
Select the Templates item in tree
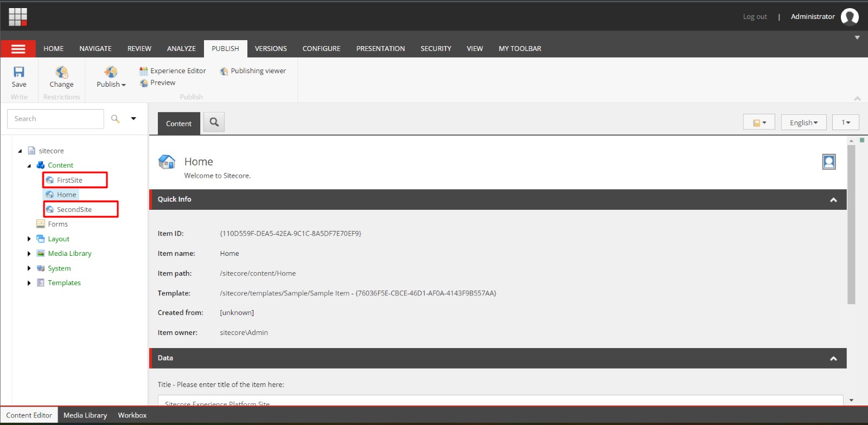click(59, 283)
